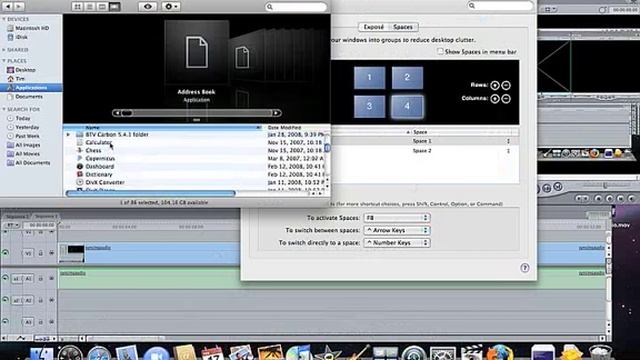The height and width of the screenshot is (360, 640).
Task: Click the Cover Flow scrubber thumb
Action: point(127,113)
